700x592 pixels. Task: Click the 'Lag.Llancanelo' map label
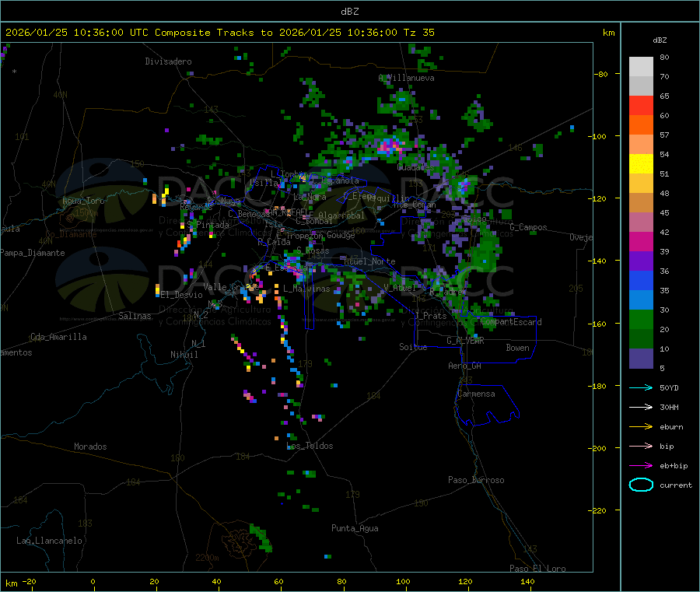point(50,541)
